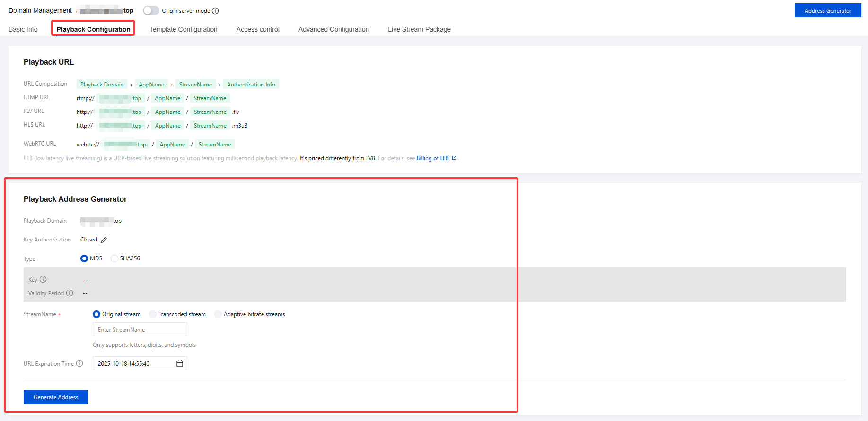Go to the Advanced Configuration tab
868x421 pixels.
[x=333, y=29]
